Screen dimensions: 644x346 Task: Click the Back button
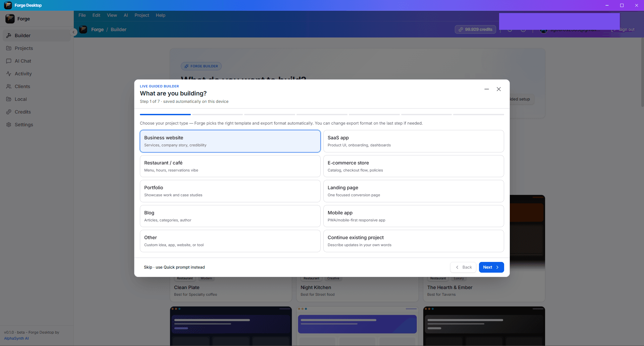(x=463, y=267)
